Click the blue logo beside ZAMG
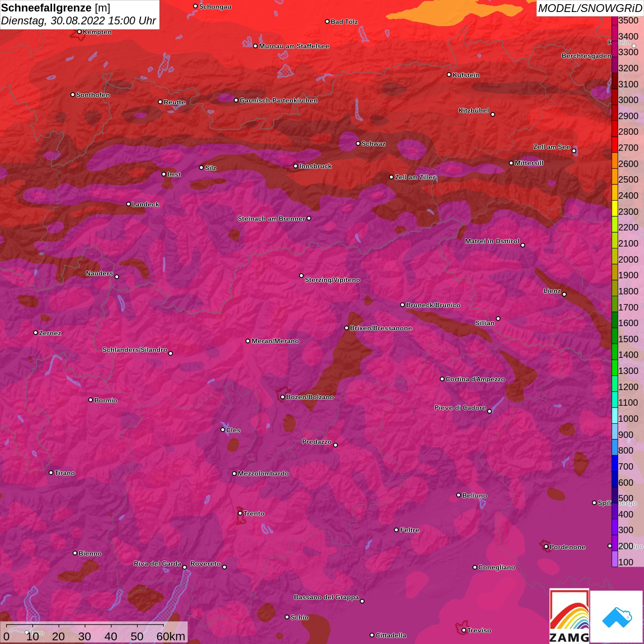This screenshot has width=644, height=644. coord(616,616)
